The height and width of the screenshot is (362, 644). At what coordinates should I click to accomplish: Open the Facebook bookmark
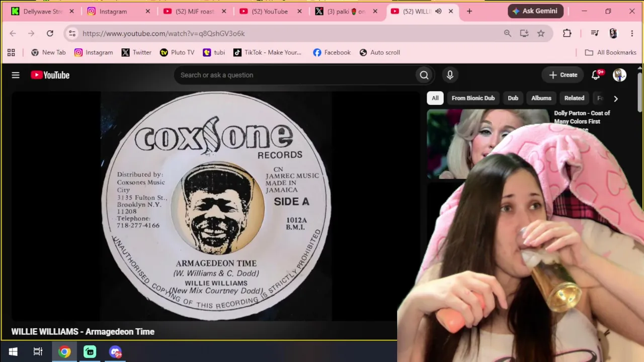click(332, 52)
